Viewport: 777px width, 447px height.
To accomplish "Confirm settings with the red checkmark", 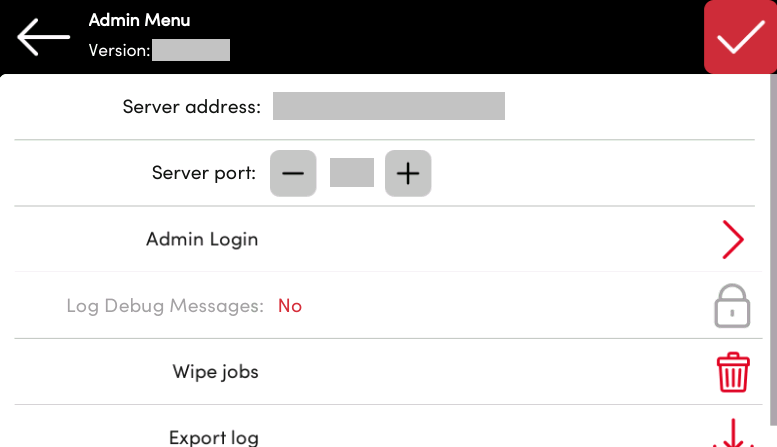I will click(740, 37).
